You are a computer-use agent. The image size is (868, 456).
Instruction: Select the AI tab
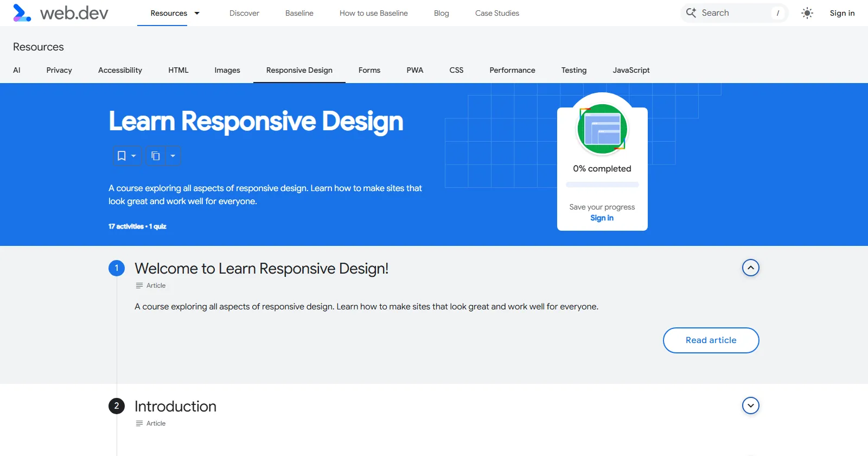click(x=17, y=70)
